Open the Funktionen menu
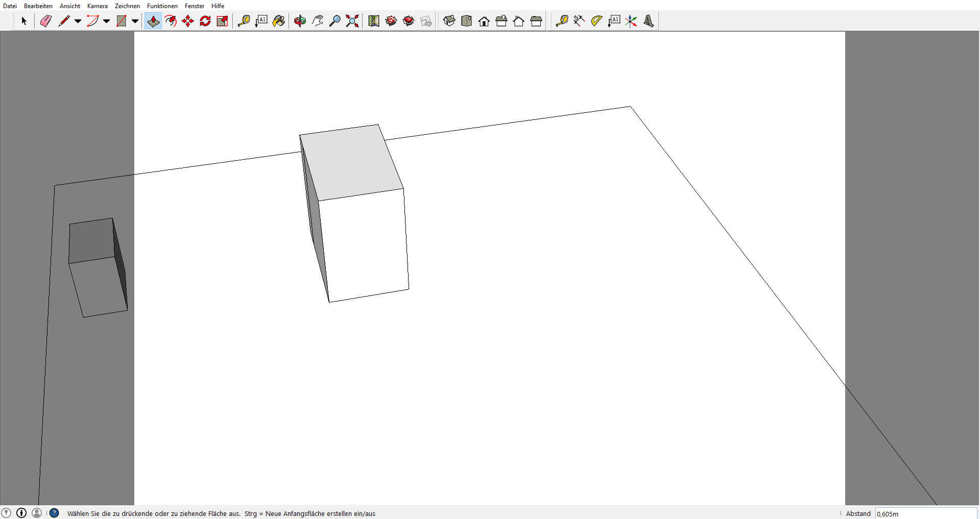The width and height of the screenshot is (980, 519). point(162,6)
